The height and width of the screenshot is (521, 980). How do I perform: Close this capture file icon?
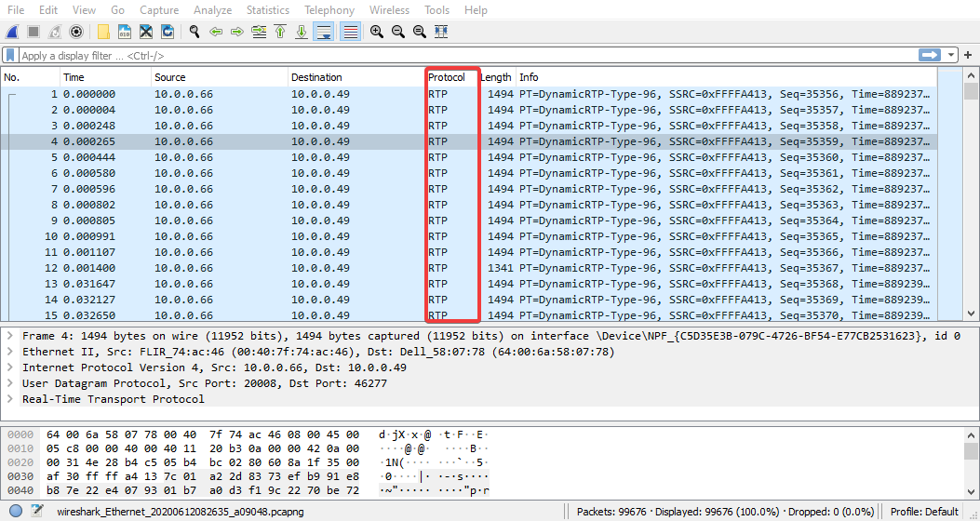click(x=145, y=32)
